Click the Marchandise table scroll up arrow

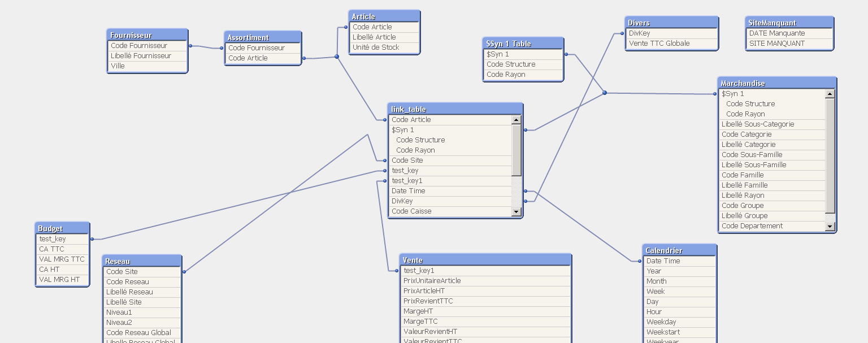pos(830,94)
